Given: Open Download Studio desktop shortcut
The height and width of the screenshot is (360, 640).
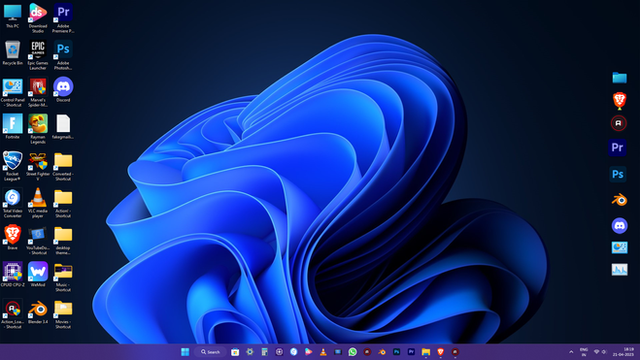Looking at the screenshot, I should click(x=38, y=18).
